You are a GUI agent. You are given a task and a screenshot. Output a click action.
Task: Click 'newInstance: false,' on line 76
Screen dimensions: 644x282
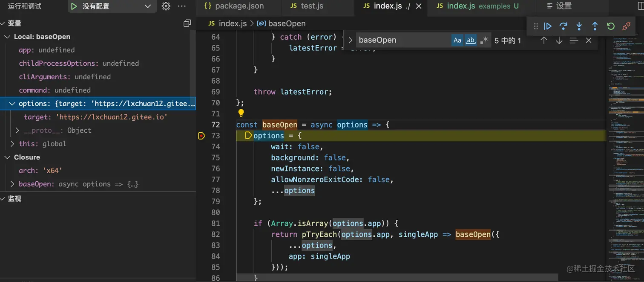click(x=312, y=169)
